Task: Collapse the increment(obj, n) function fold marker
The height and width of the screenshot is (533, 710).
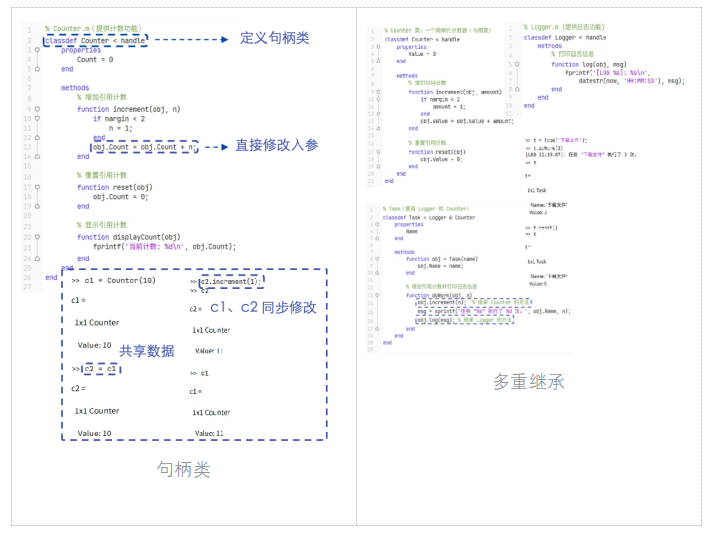Action: (x=37, y=109)
